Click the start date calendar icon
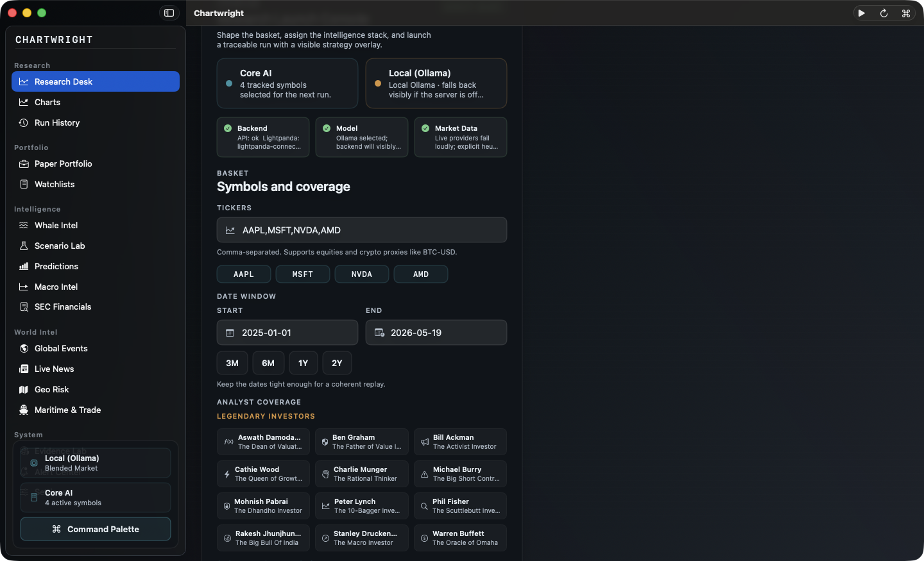924x561 pixels. 230,333
